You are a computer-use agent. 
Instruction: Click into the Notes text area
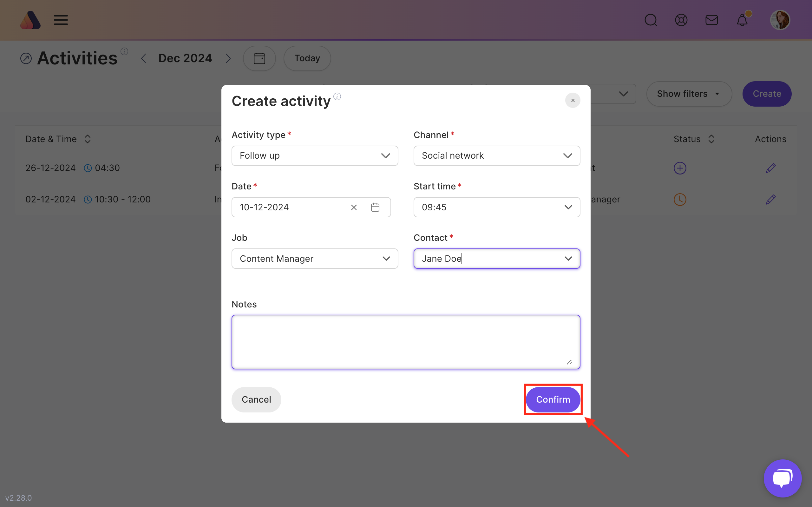(x=405, y=342)
